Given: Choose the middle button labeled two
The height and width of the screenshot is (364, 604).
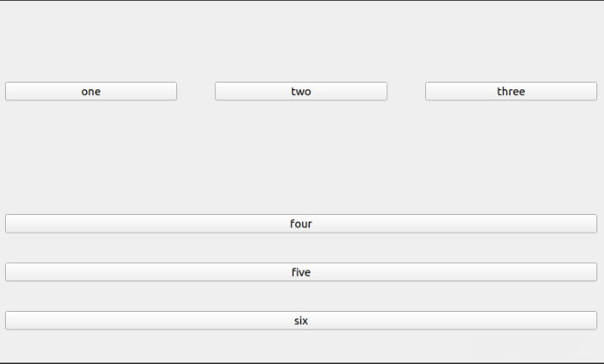Looking at the screenshot, I should click(301, 91).
